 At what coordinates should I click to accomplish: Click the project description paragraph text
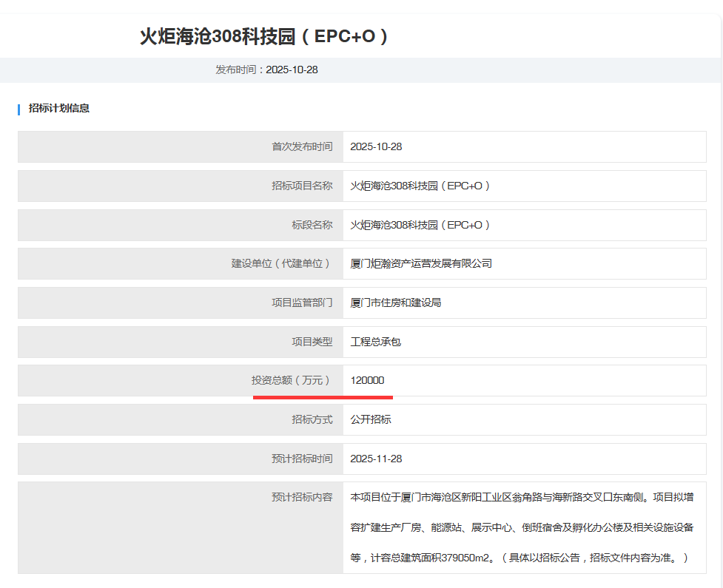click(x=521, y=527)
